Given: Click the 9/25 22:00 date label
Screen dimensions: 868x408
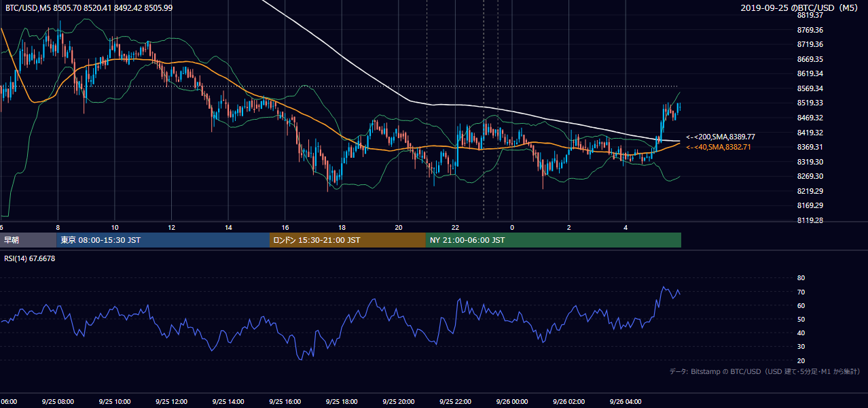Looking at the screenshot, I should (x=455, y=402).
